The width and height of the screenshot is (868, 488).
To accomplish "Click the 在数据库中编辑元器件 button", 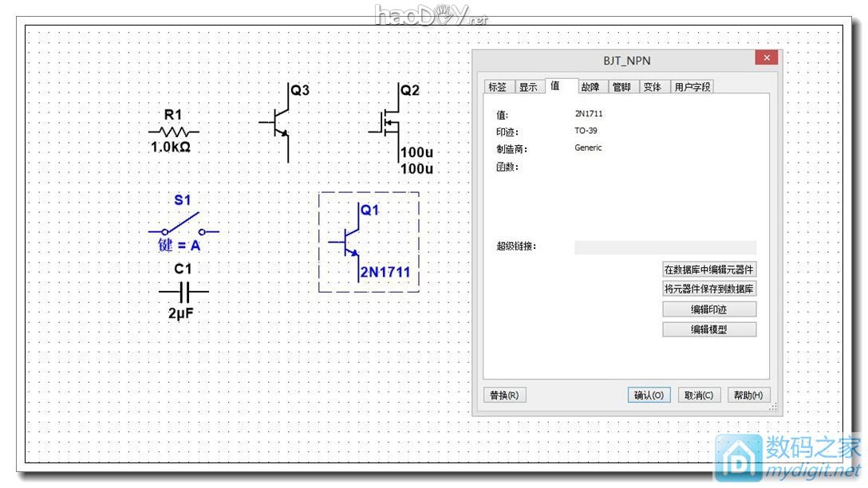I will click(709, 270).
